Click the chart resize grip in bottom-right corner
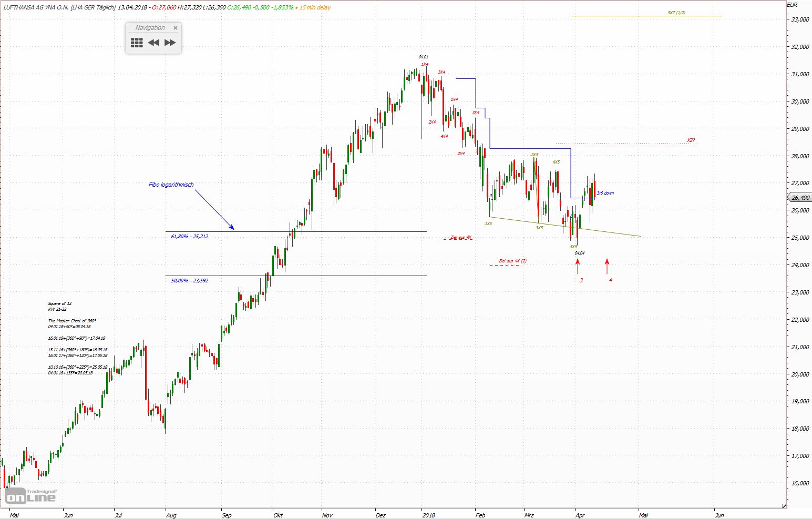This screenshot has height=519, width=812. point(784,506)
